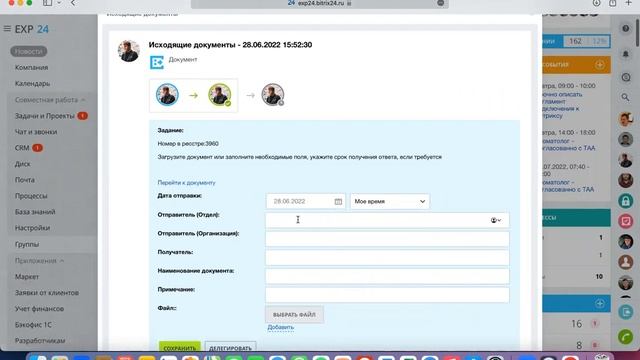640x360 pixels.
Task: Click the exp24.bitrix24.ru address bar
Action: pos(320,3)
